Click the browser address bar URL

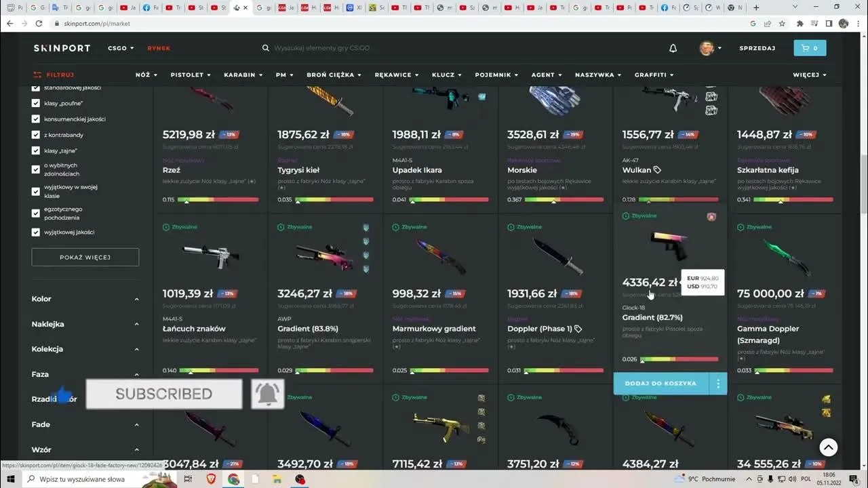point(97,24)
